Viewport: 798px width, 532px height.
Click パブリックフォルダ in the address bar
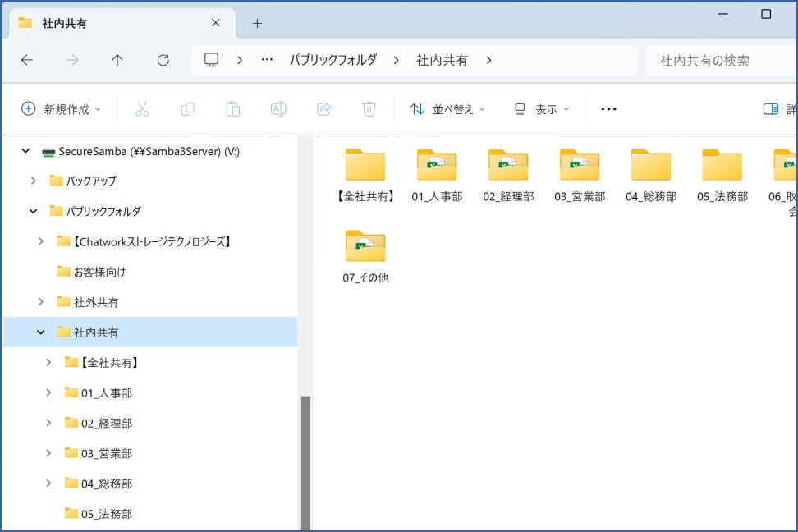(x=333, y=60)
